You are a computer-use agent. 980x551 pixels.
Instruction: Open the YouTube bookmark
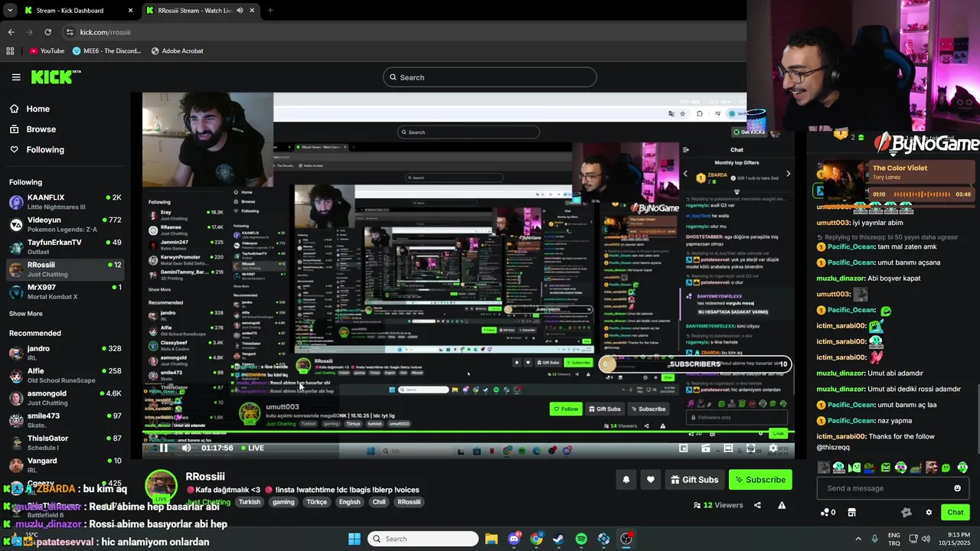[x=47, y=51]
